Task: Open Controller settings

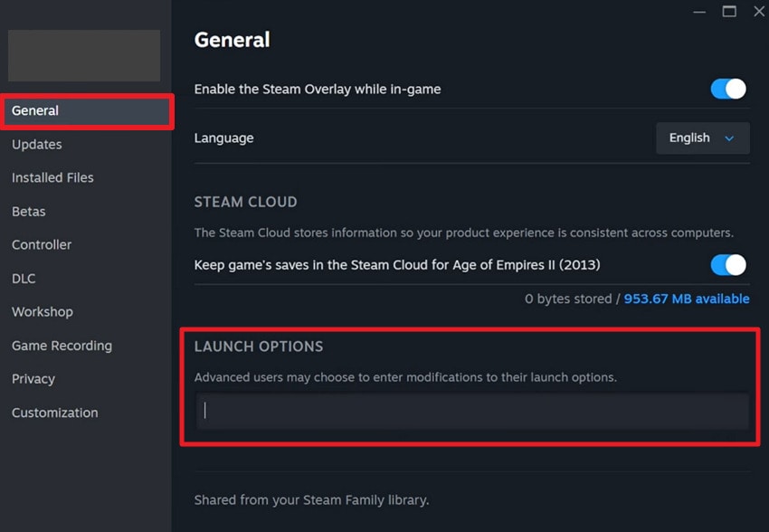Action: [x=41, y=244]
